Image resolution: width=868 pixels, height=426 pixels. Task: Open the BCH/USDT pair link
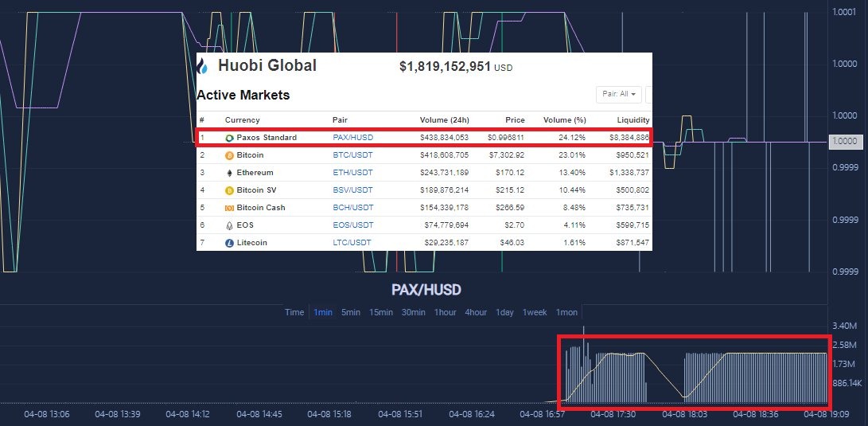[x=353, y=207]
